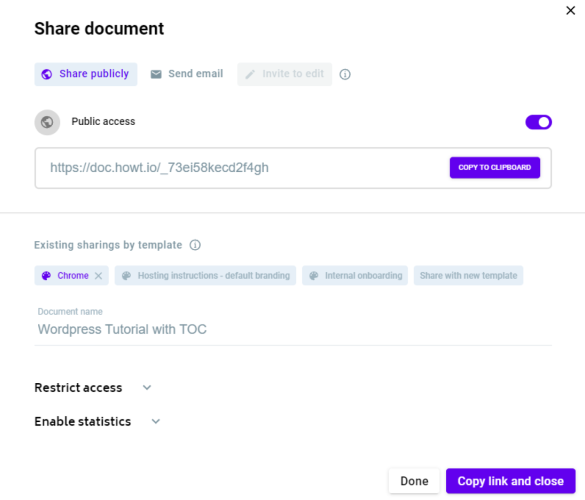The width and height of the screenshot is (585, 500).
Task: Click Share with new template
Action: click(x=468, y=275)
